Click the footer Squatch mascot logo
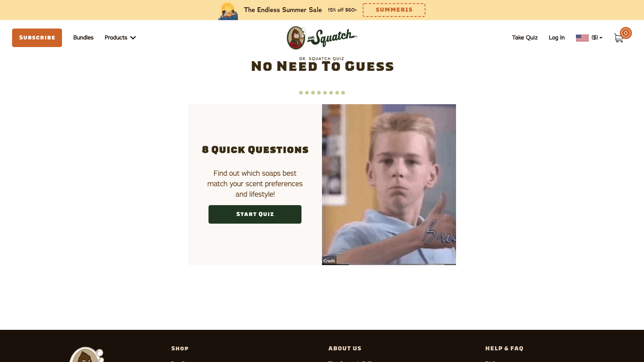The width and height of the screenshot is (644, 362). pos(87,354)
